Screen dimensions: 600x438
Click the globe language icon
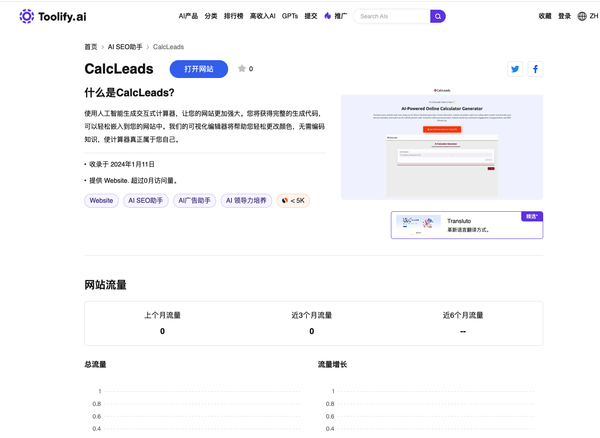[582, 16]
